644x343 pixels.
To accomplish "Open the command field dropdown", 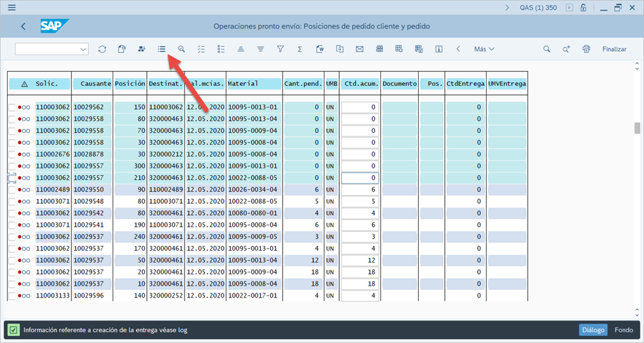I will click(x=84, y=49).
